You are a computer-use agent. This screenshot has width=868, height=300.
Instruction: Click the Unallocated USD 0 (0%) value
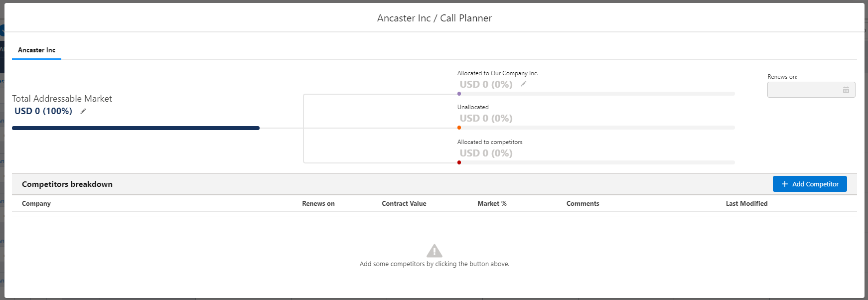[x=486, y=118]
